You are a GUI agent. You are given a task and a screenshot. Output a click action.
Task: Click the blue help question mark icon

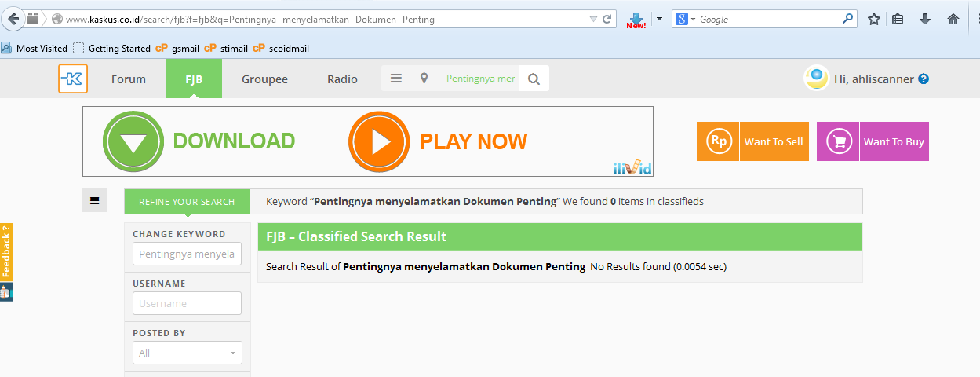924,79
